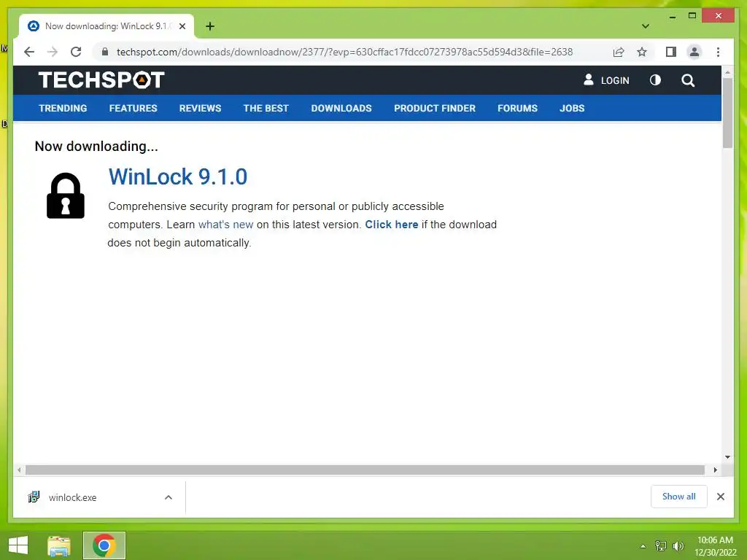Show all downloads

coord(678,496)
